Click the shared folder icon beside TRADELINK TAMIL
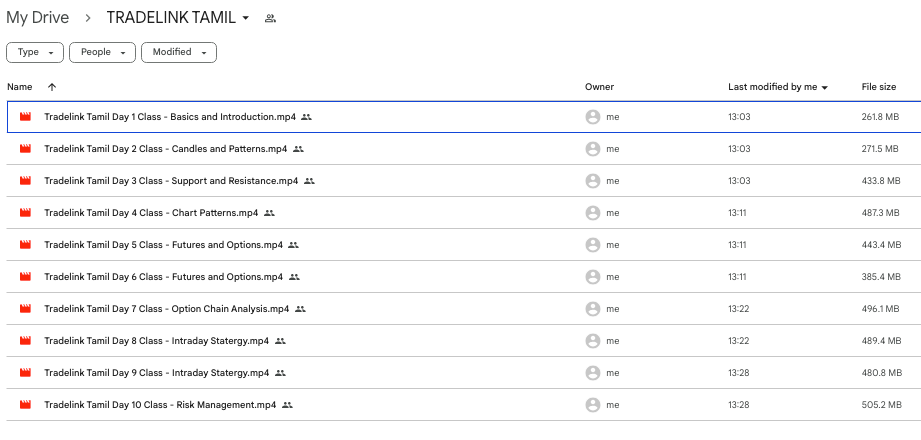Viewport: 921px width, 440px height. (x=270, y=18)
